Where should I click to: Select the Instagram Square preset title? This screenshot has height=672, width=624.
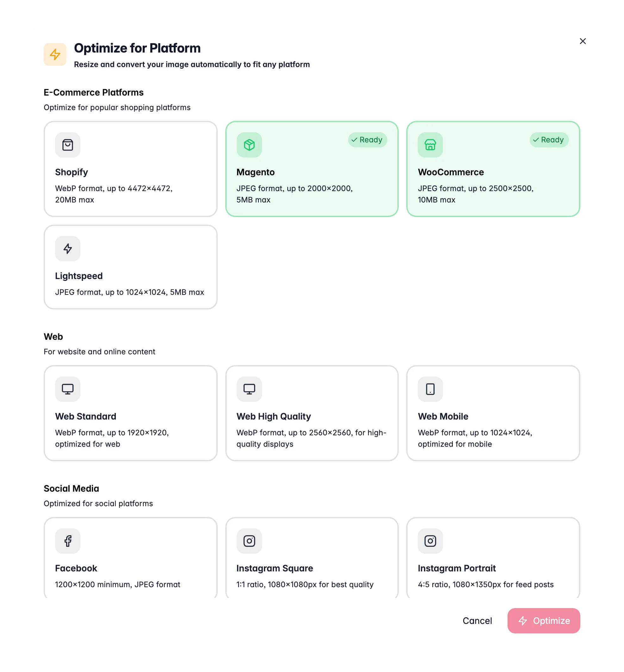coord(275,568)
